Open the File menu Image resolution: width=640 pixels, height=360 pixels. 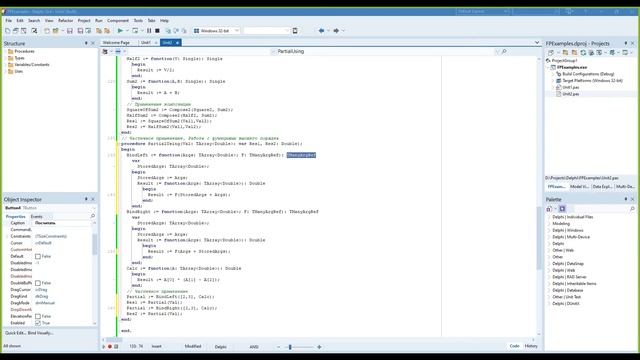9,20
